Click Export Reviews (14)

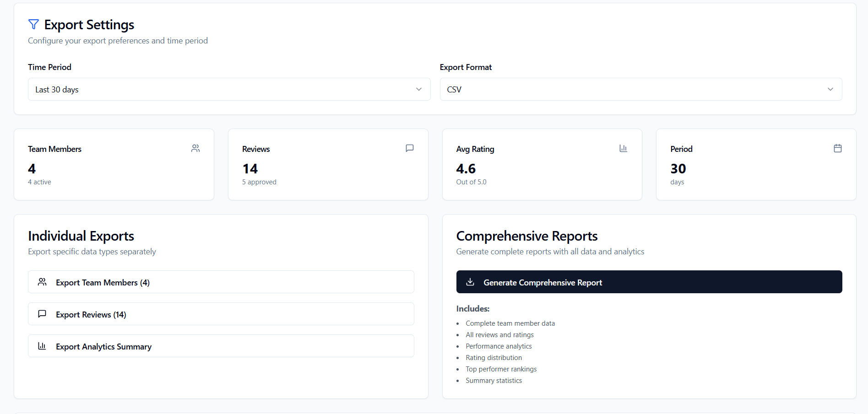(221, 314)
